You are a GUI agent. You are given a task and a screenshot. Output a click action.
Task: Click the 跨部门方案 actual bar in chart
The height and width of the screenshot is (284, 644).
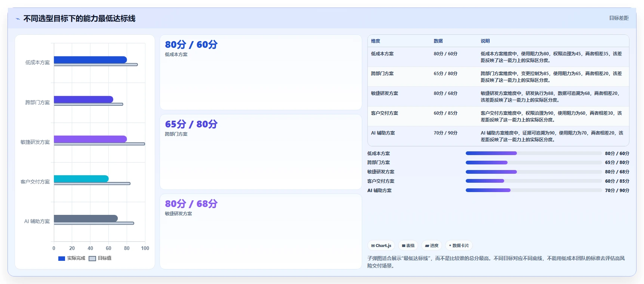coord(83,99)
